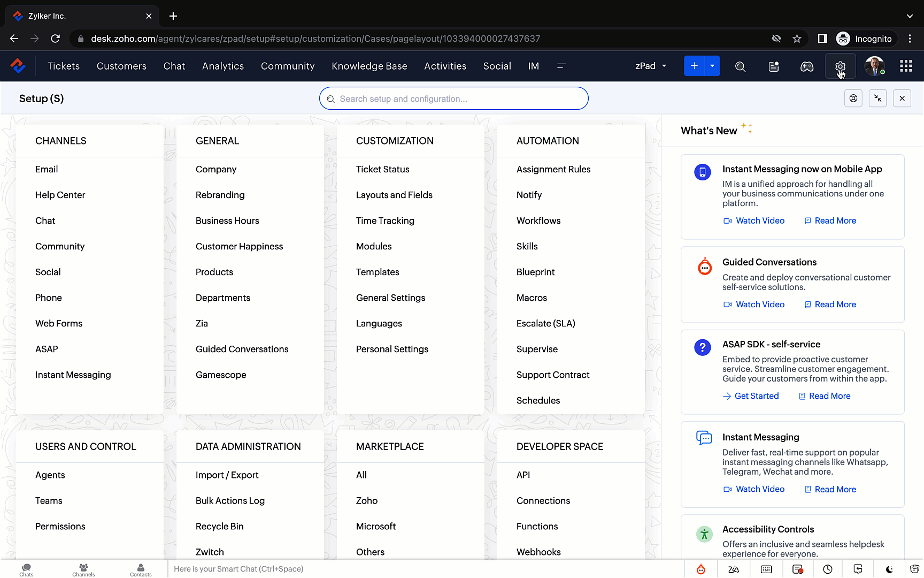The width and height of the screenshot is (924, 578).
Task: Click the blue plus add-new button
Action: (694, 66)
